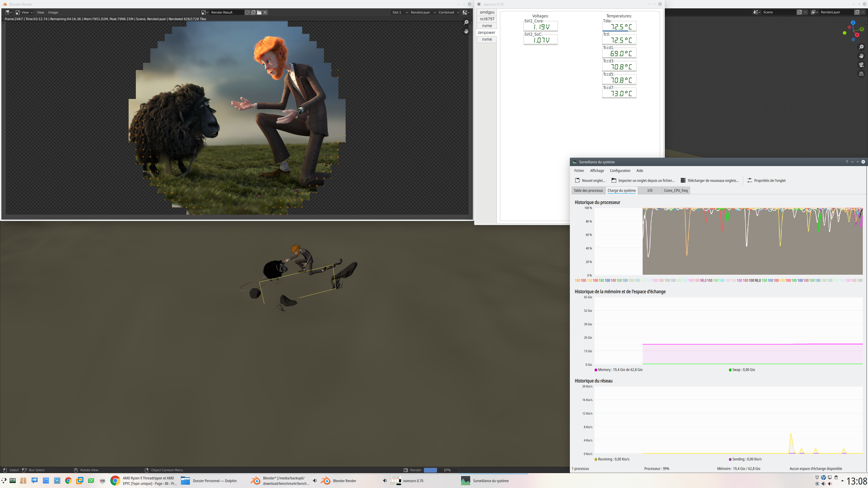Open the Render Result image browse dropdown
Viewport: 868px width, 488px height.
(x=205, y=12)
